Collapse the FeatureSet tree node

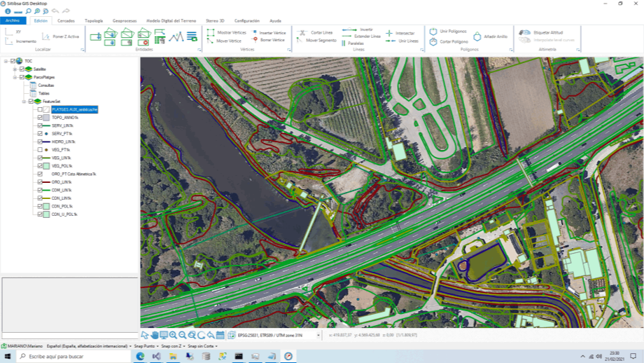click(24, 101)
